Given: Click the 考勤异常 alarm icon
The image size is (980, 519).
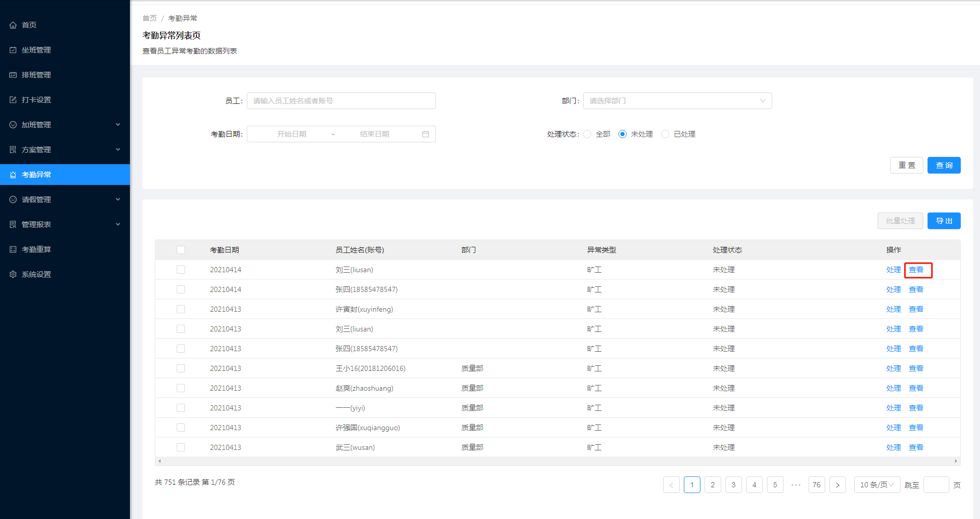Looking at the screenshot, I should coord(13,175).
